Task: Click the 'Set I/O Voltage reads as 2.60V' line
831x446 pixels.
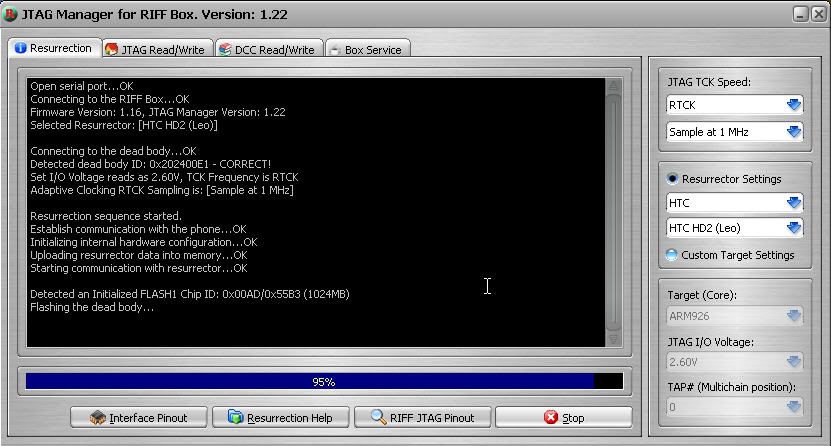Action: tap(164, 177)
